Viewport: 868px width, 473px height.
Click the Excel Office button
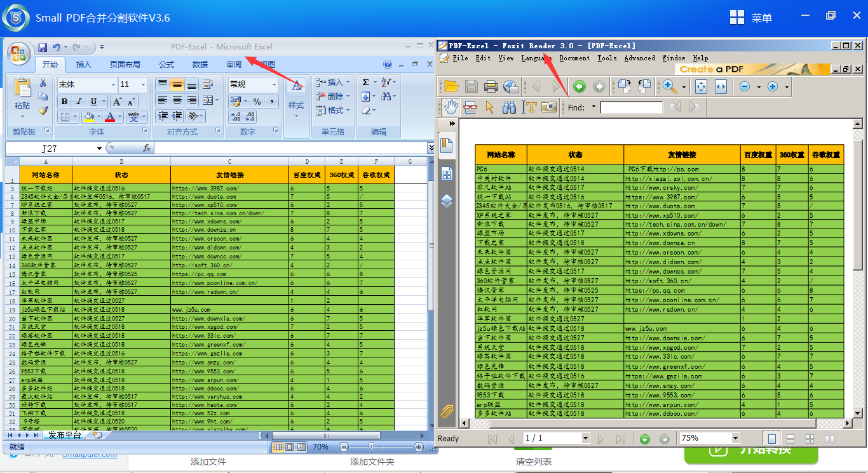18,53
